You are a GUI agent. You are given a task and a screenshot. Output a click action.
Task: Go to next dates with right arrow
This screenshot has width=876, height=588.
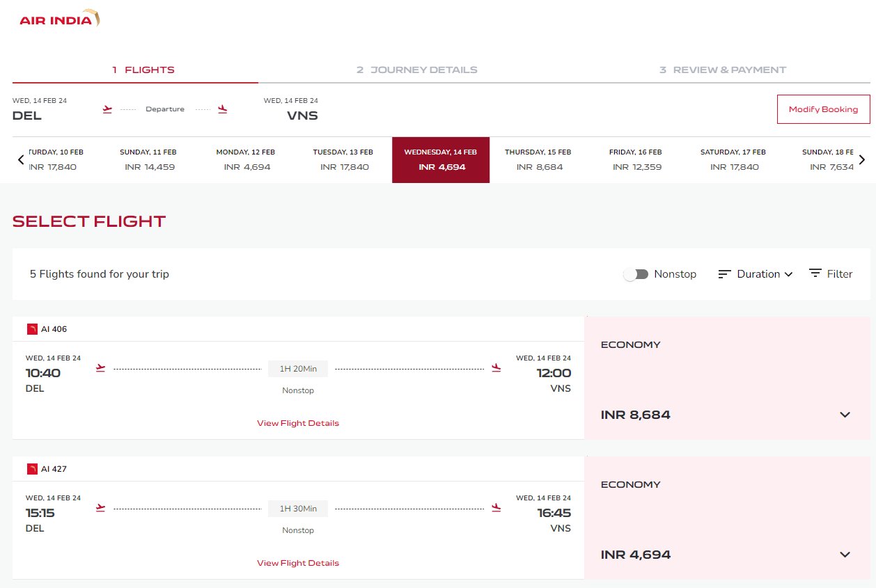(862, 159)
